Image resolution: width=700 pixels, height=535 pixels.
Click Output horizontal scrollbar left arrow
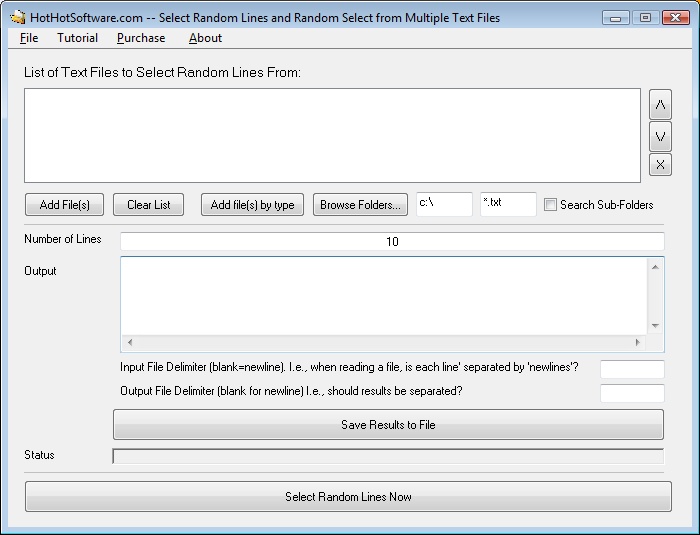tap(130, 343)
